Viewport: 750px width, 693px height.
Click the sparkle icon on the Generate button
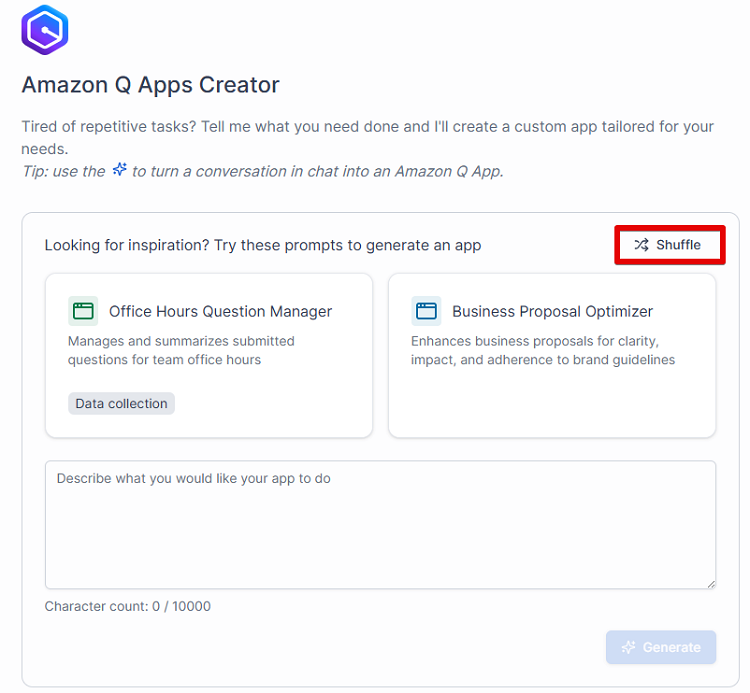point(629,647)
